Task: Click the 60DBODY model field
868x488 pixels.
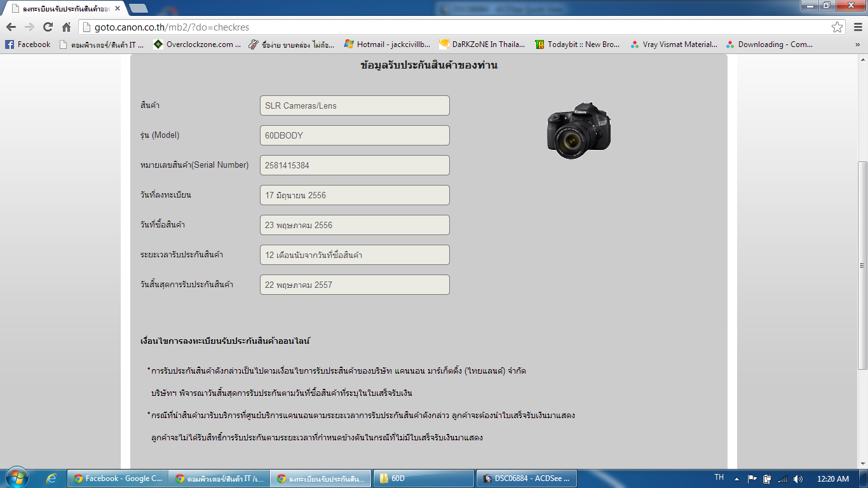Action: pos(355,135)
